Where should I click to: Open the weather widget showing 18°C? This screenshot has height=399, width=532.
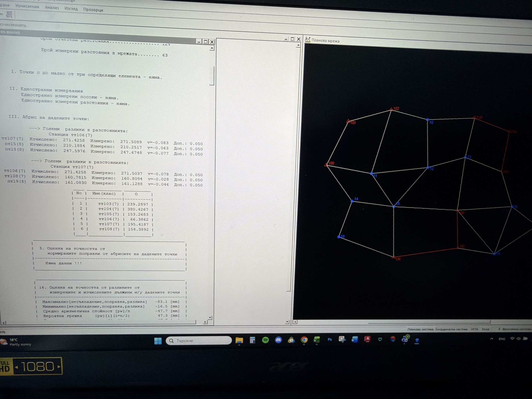click(x=16, y=342)
